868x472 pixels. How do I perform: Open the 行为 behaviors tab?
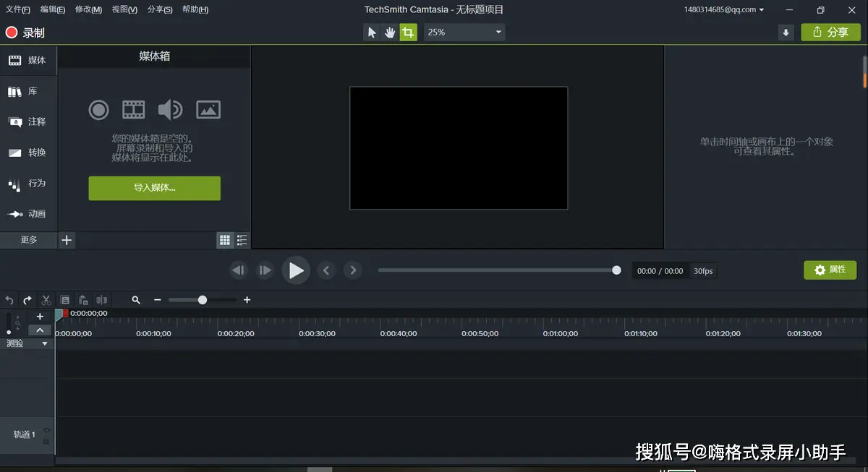[x=28, y=184]
